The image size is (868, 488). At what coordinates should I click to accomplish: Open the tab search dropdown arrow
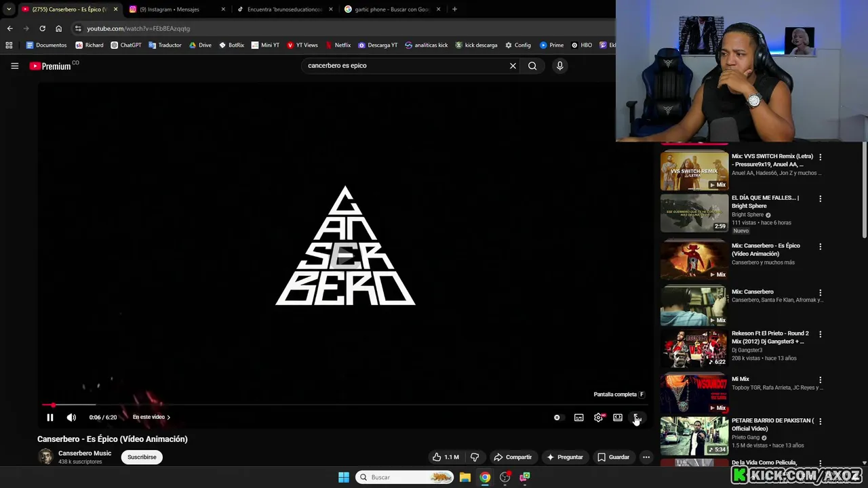[9, 9]
